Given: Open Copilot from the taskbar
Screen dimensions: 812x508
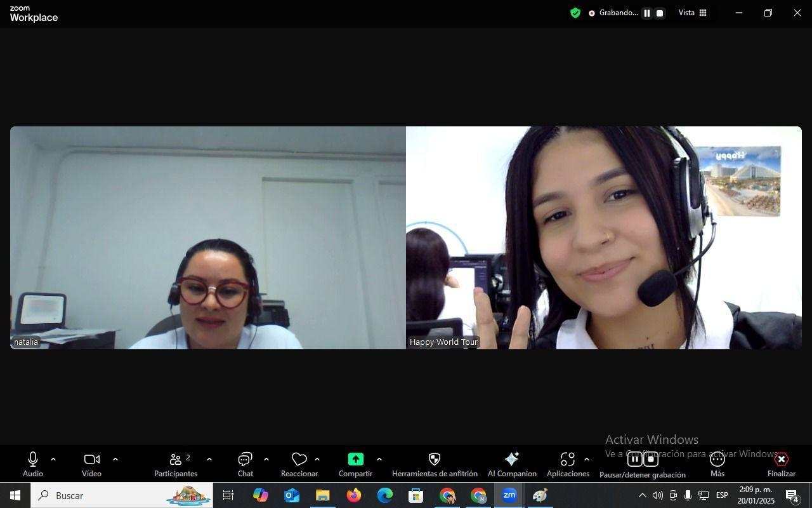Looking at the screenshot, I should [260, 495].
